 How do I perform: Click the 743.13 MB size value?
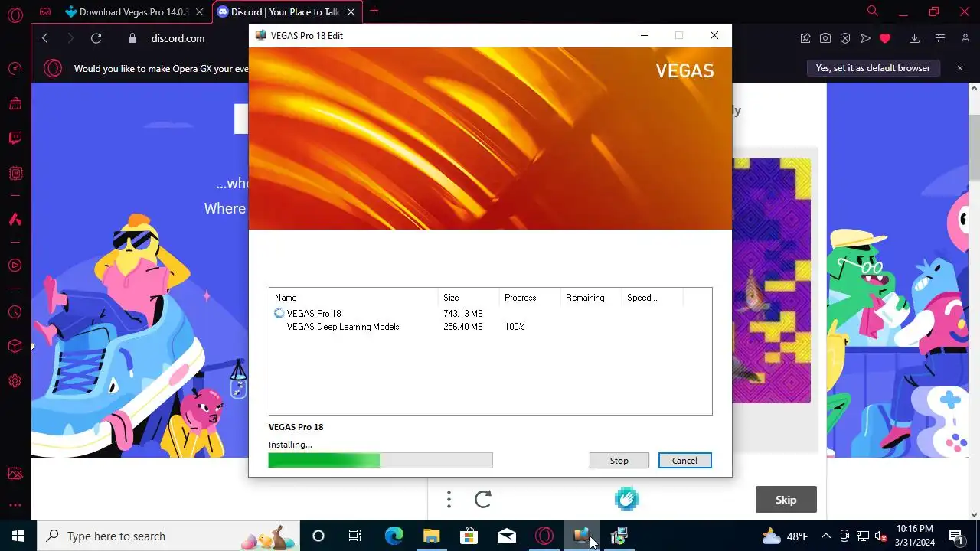462,314
